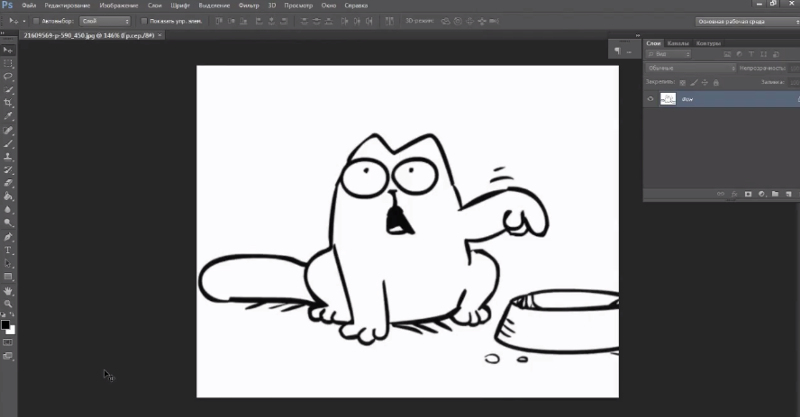The image size is (800, 417).
Task: Select the Magic Wand tool
Action: pos(8,90)
